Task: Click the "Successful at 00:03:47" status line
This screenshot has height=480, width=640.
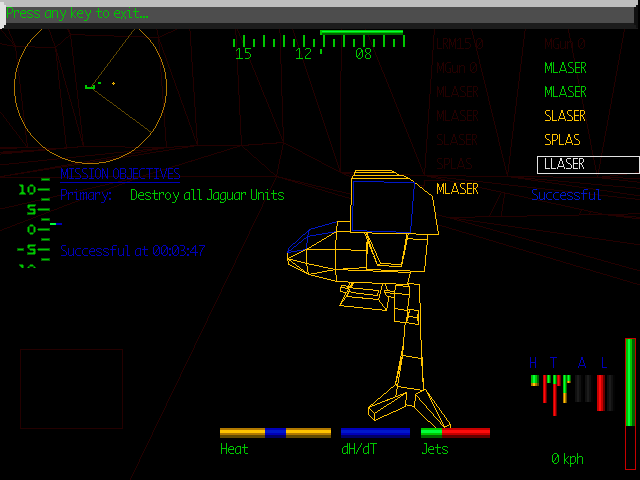Action: [x=133, y=251]
